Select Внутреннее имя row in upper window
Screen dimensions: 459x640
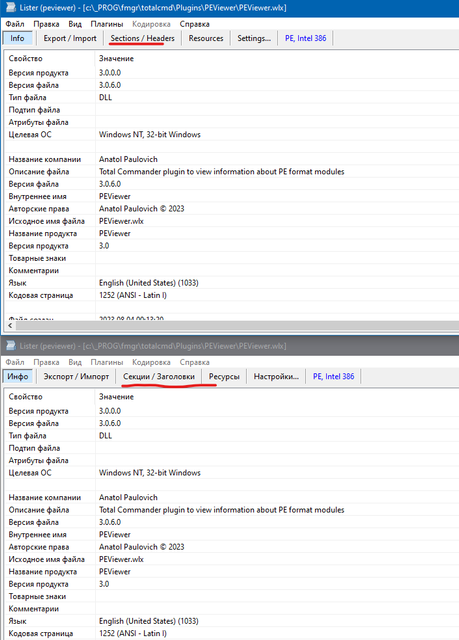click(x=232, y=196)
